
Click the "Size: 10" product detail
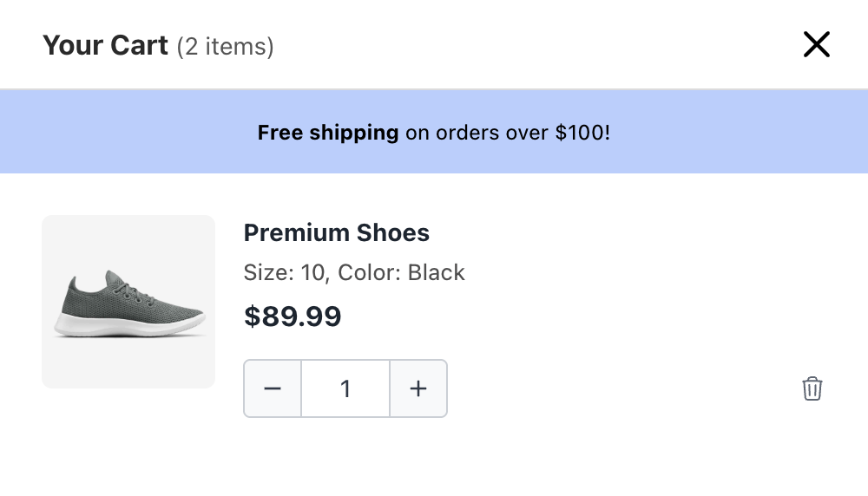(x=284, y=272)
